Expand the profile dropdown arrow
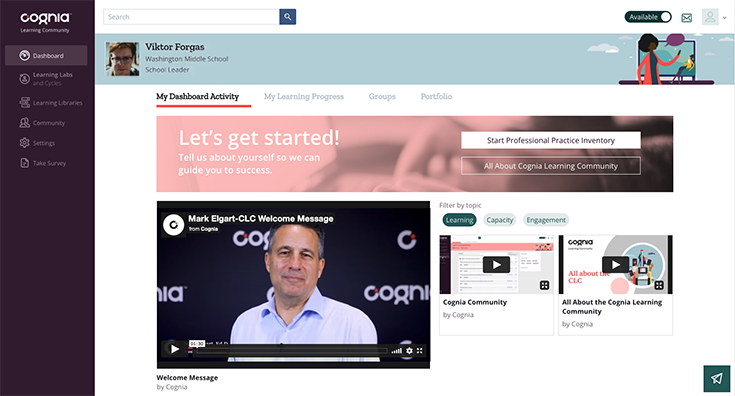735x396 pixels. click(724, 18)
